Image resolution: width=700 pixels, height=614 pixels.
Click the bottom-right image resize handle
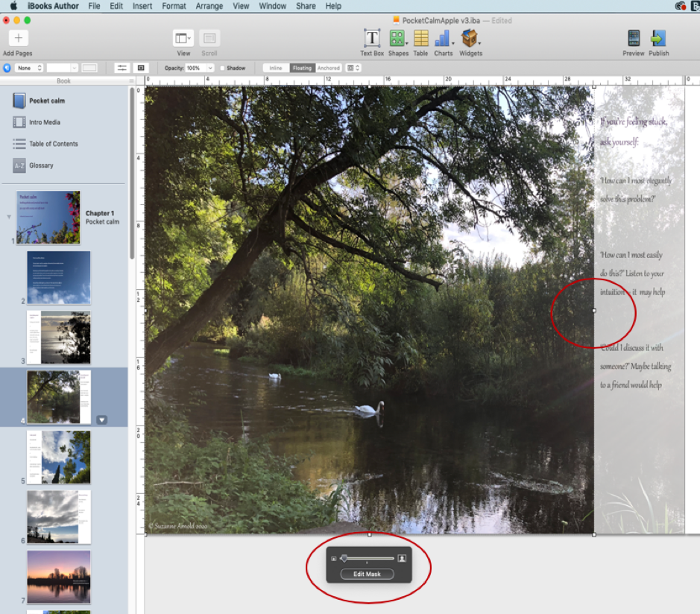pos(593,534)
